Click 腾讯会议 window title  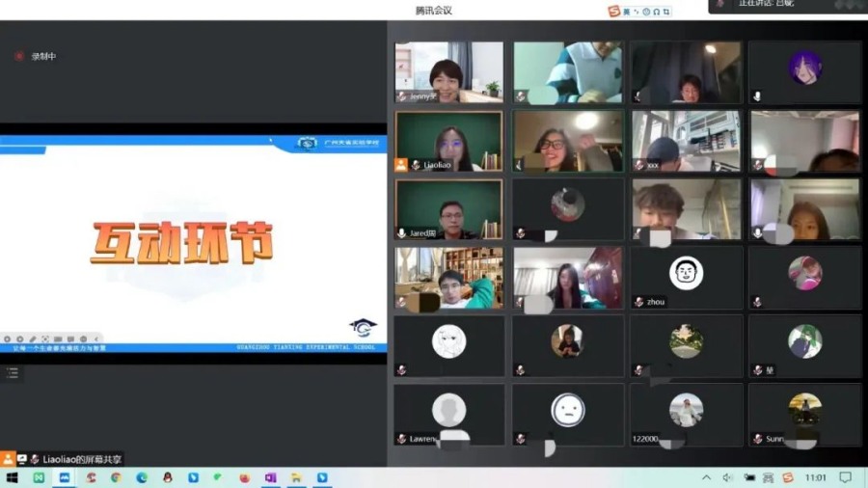click(x=433, y=11)
